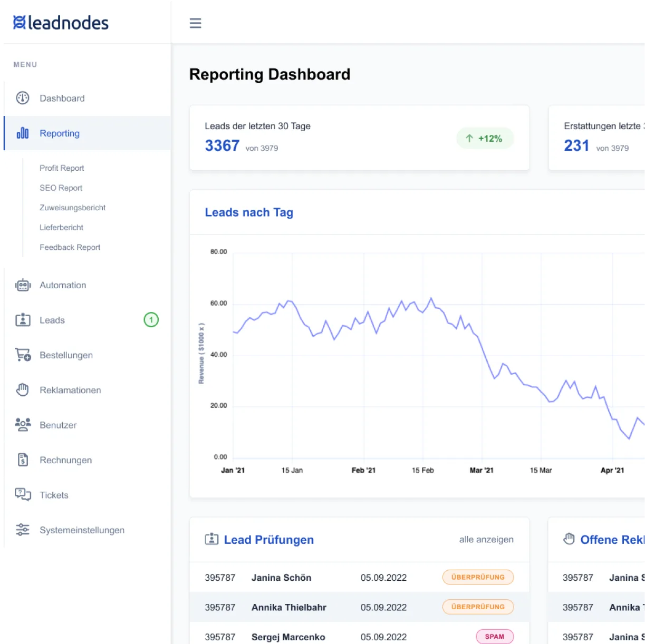The width and height of the screenshot is (645, 644).
Task: Click ID 395787 in Sergej Marcenko row
Action: pos(220,637)
